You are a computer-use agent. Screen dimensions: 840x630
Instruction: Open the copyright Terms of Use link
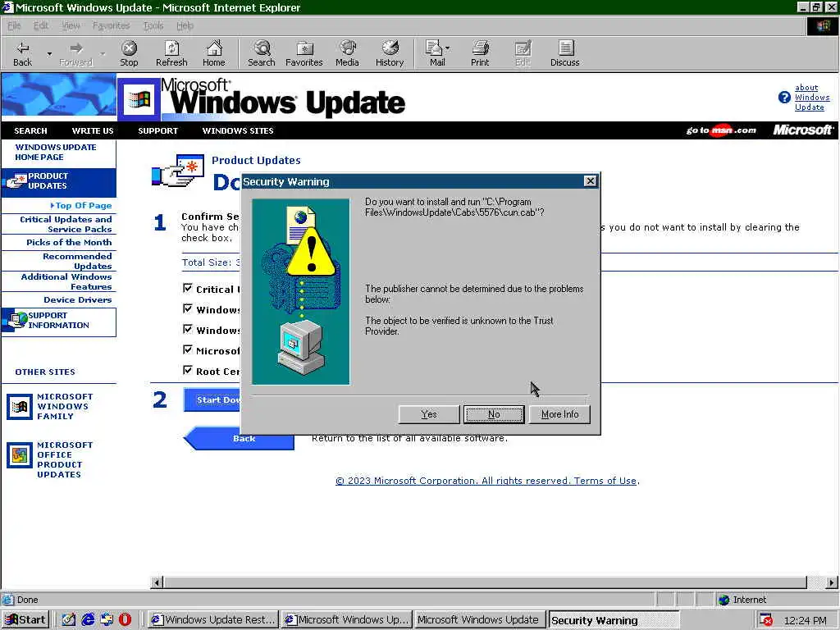(486, 481)
